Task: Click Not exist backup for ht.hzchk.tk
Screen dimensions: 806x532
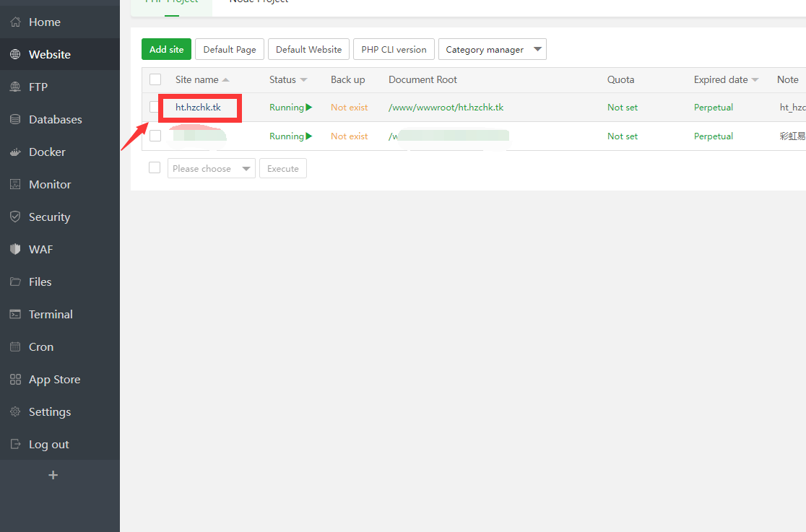Action: point(349,108)
